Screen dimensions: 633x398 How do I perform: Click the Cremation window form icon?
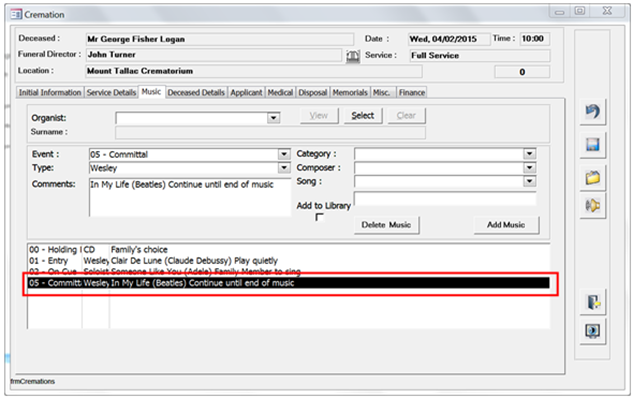click(16, 15)
